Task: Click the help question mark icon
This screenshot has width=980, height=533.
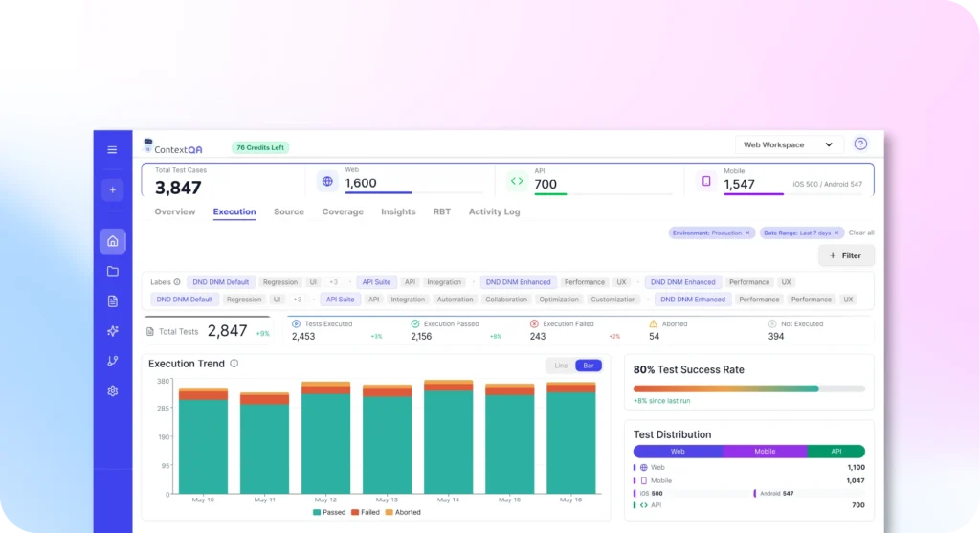Action: tap(860, 144)
